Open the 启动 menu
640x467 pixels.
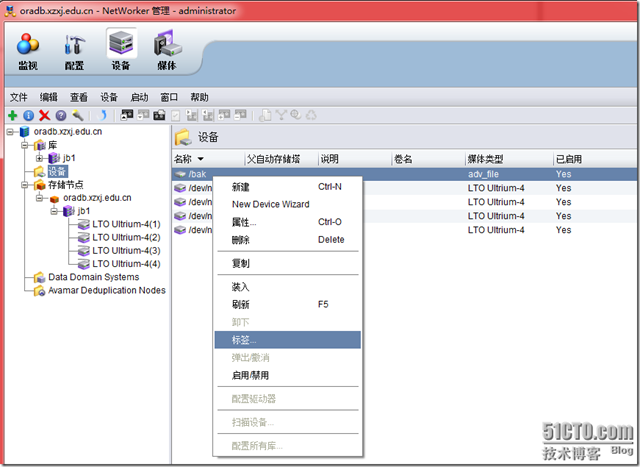139,97
